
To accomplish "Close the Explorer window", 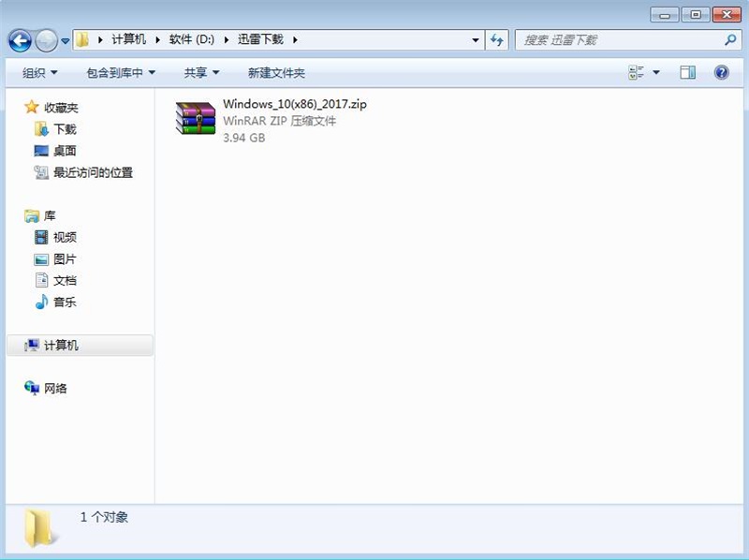I will tap(727, 14).
